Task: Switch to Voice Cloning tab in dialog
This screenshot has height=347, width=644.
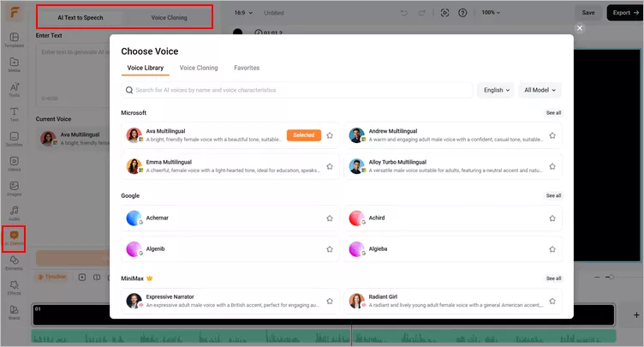Action: pos(199,68)
